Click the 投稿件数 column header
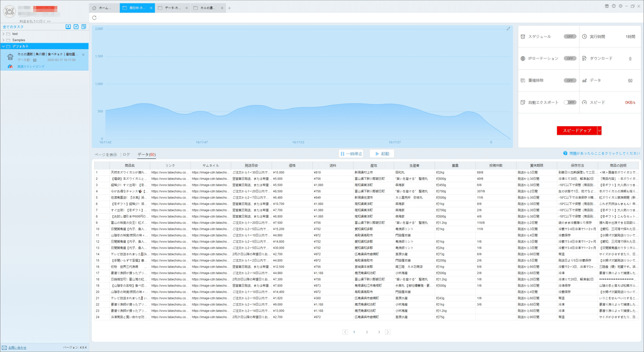Screen dimensions: 644x352 [496, 166]
